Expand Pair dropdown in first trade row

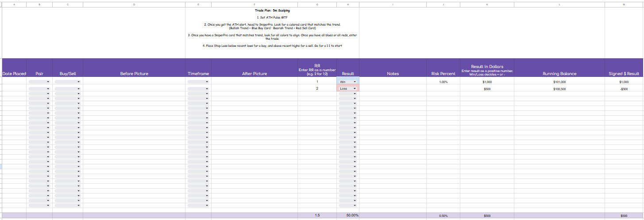(48, 82)
